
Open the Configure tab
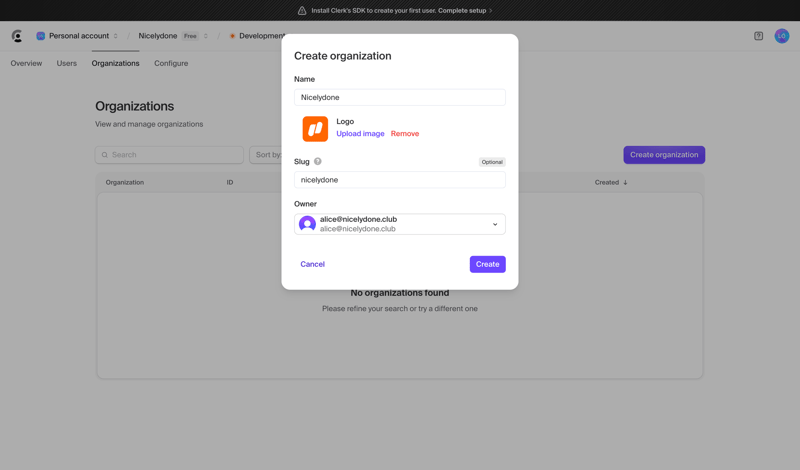(171, 63)
